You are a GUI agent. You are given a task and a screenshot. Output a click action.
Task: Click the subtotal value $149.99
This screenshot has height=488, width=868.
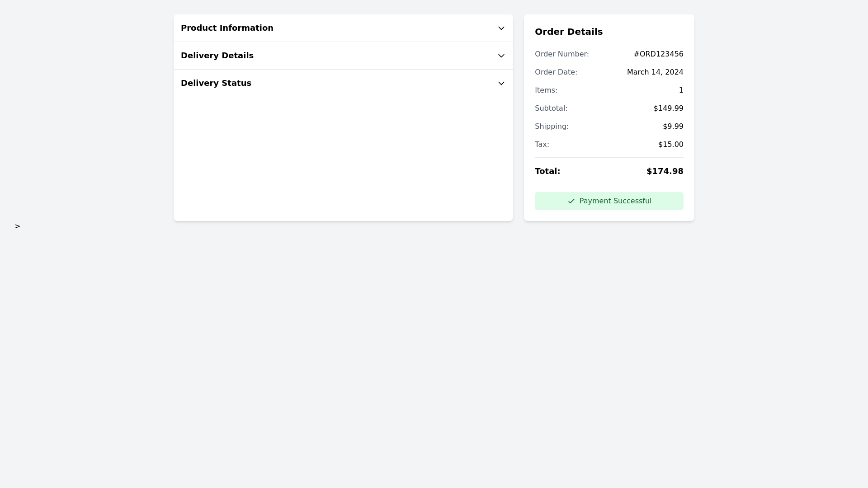tap(668, 108)
